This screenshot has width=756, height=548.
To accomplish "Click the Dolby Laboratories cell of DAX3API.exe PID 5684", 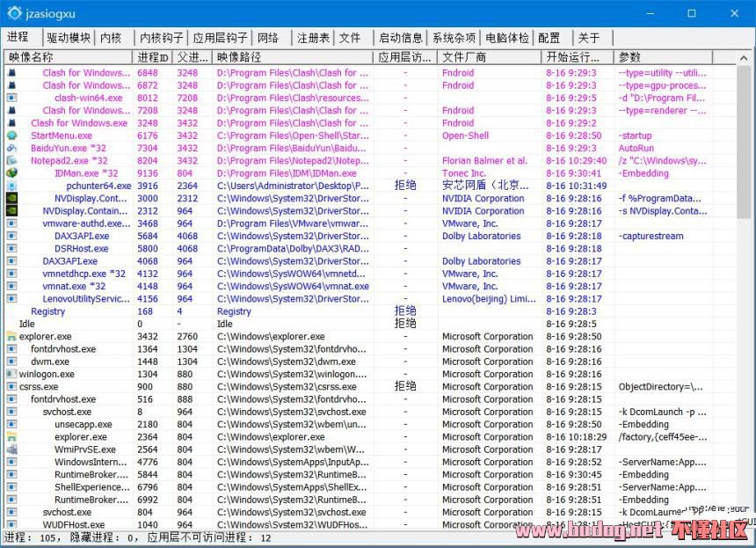I will tap(481, 236).
